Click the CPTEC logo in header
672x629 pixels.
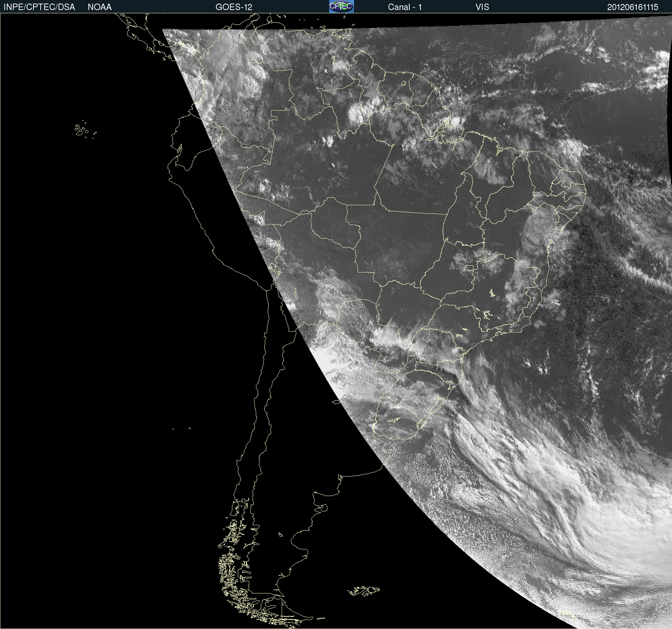click(x=341, y=6)
